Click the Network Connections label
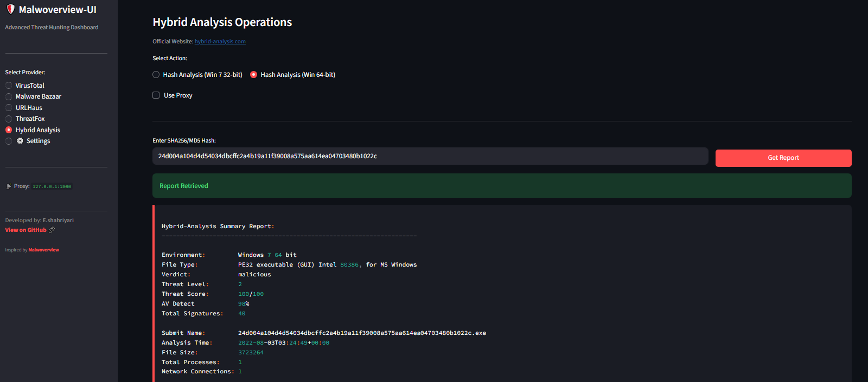Screen dimensions: 868x382 [198, 372]
